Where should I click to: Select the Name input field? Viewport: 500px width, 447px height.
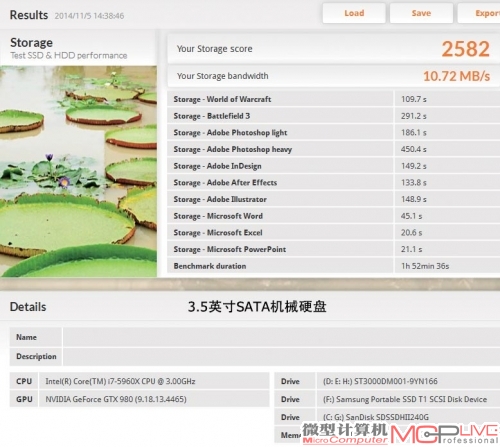coord(281,337)
